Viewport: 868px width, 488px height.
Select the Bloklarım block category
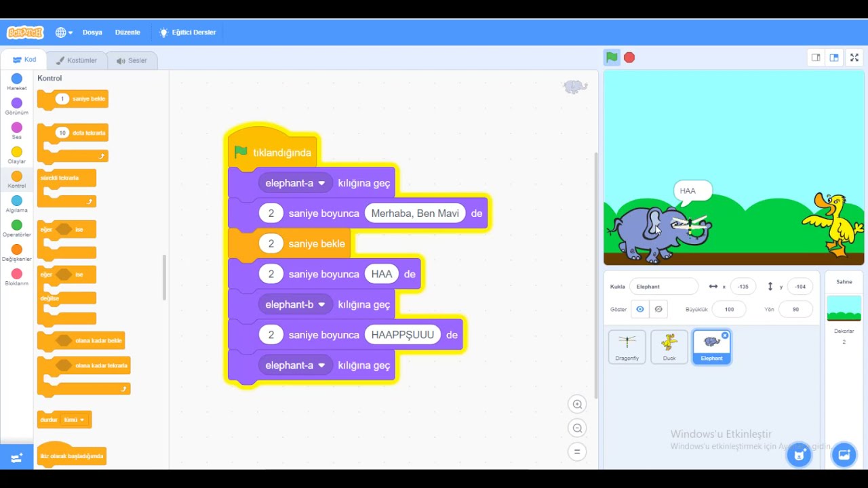[x=17, y=278]
